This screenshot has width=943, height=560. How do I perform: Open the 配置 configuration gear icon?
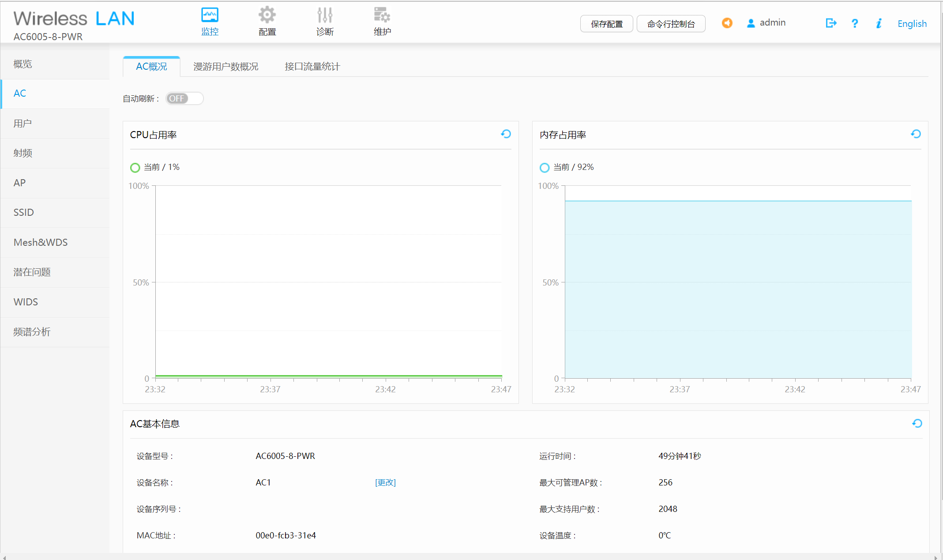(267, 15)
